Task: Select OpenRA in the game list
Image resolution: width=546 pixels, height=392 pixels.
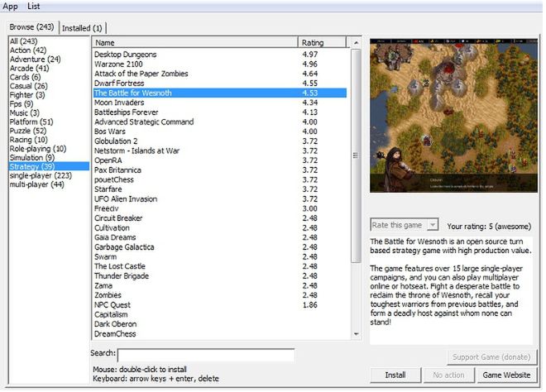Action: [220, 160]
